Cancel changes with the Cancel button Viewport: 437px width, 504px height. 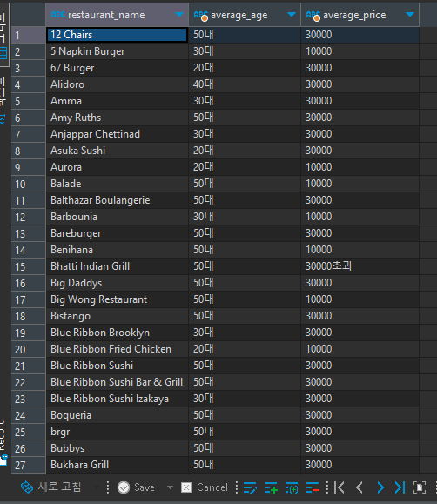click(x=205, y=487)
